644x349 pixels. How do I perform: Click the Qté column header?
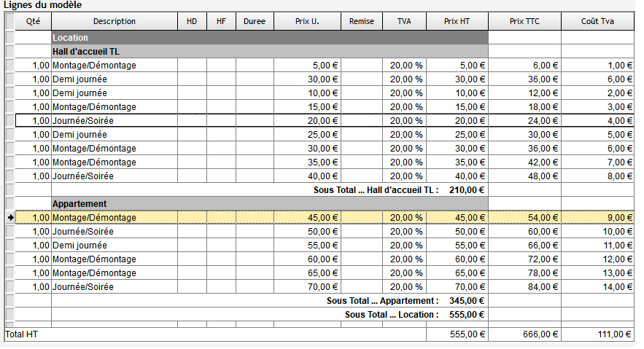[33, 21]
